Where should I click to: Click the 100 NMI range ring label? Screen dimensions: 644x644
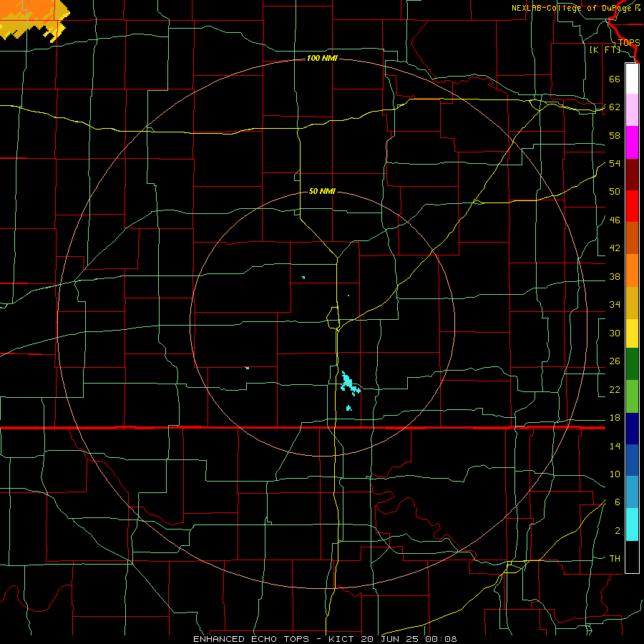[x=322, y=59]
